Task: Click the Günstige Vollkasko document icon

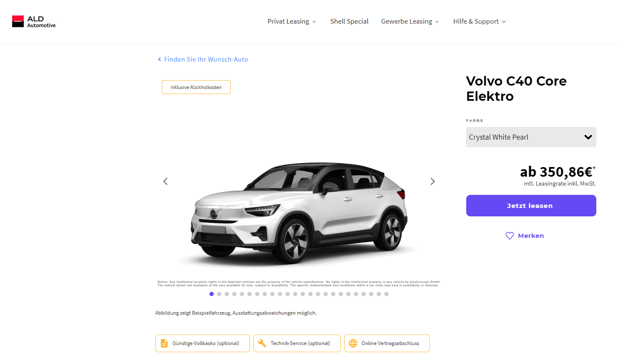Action: (x=164, y=343)
